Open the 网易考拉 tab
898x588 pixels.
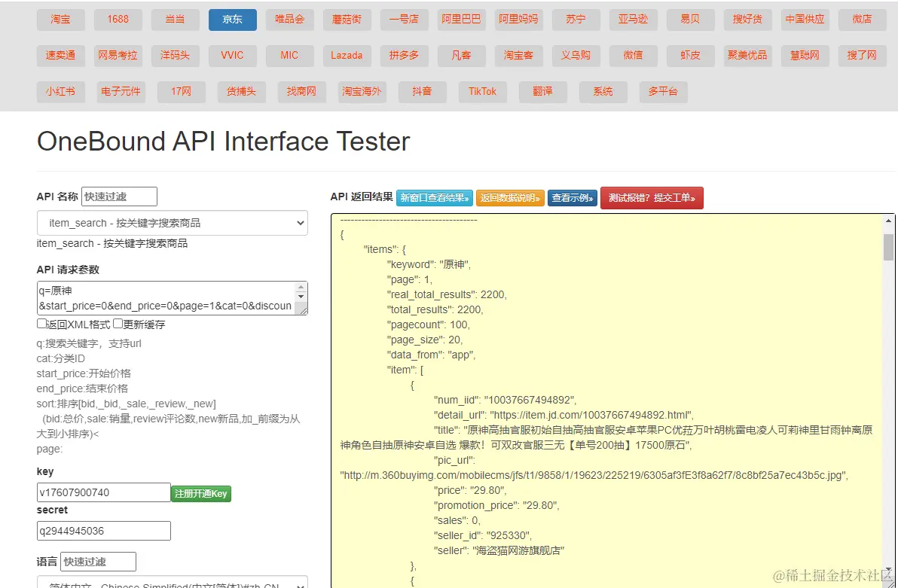click(x=118, y=56)
